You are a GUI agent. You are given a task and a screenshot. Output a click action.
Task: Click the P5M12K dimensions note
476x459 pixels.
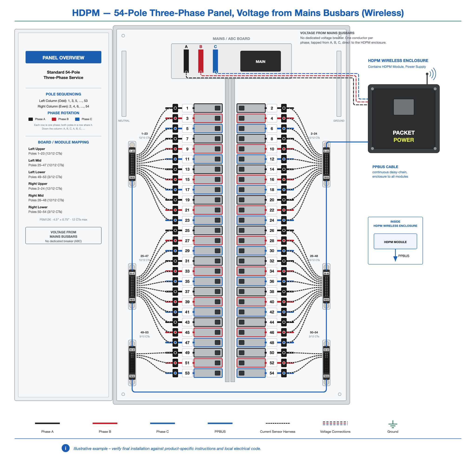click(x=63, y=220)
